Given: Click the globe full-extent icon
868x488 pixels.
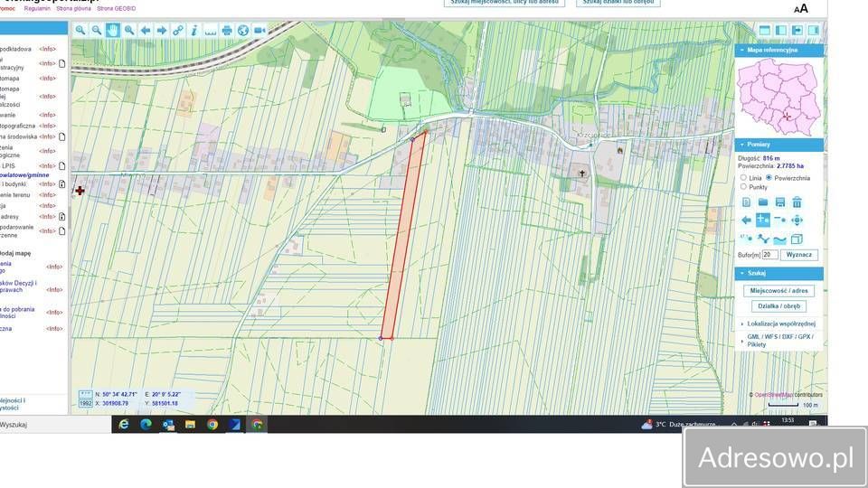Looking at the screenshot, I should click(242, 31).
